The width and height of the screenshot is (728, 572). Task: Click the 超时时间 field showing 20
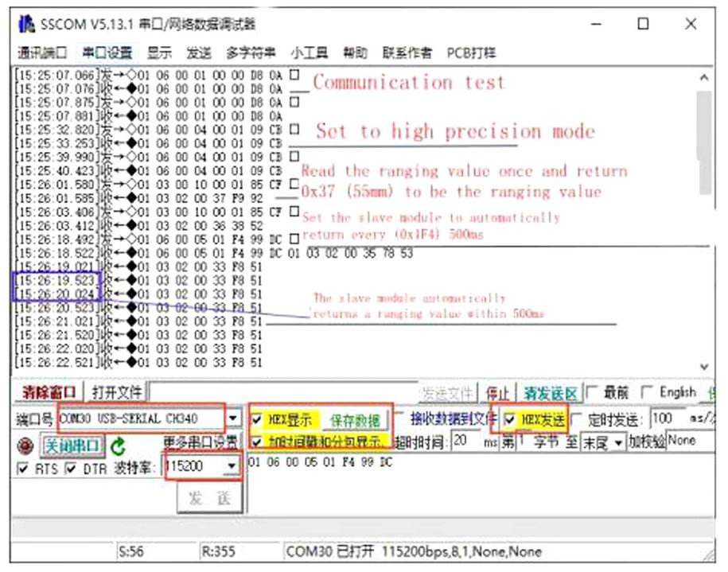tap(466, 441)
